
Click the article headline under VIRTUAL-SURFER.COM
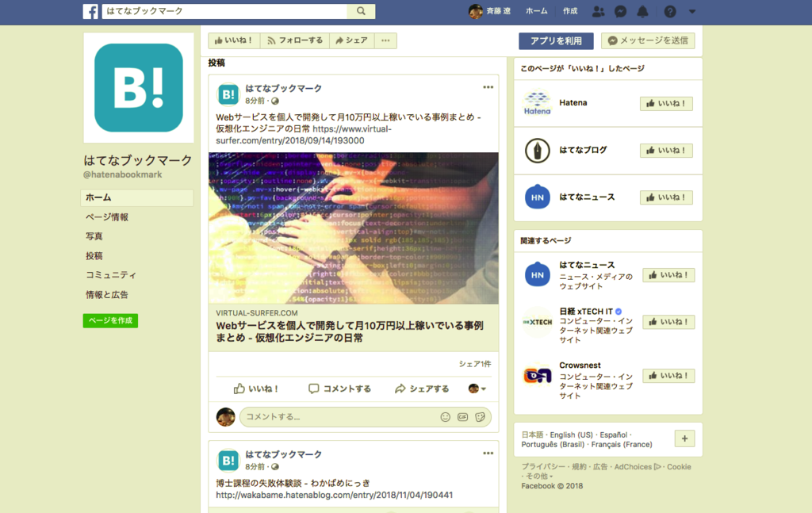pos(350,331)
